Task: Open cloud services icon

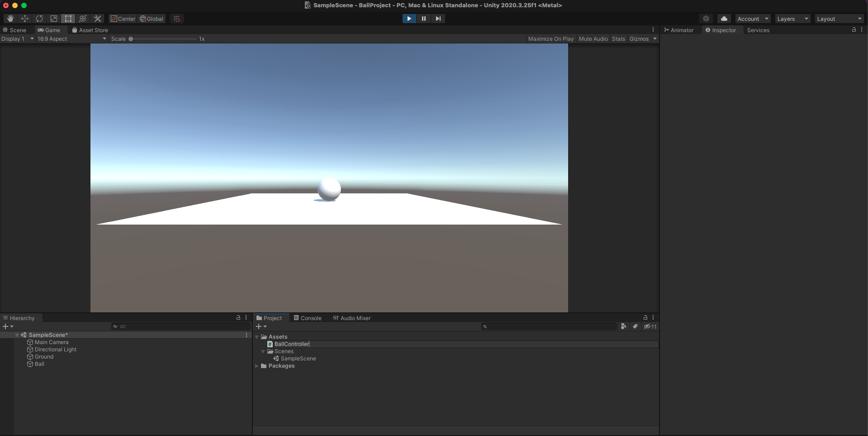Action: 724,19
